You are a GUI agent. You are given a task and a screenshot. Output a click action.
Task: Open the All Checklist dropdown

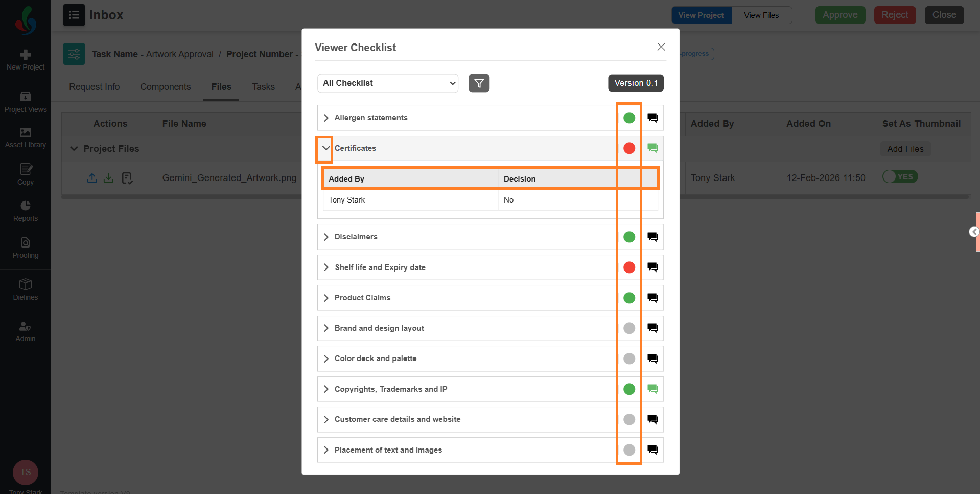tap(388, 83)
